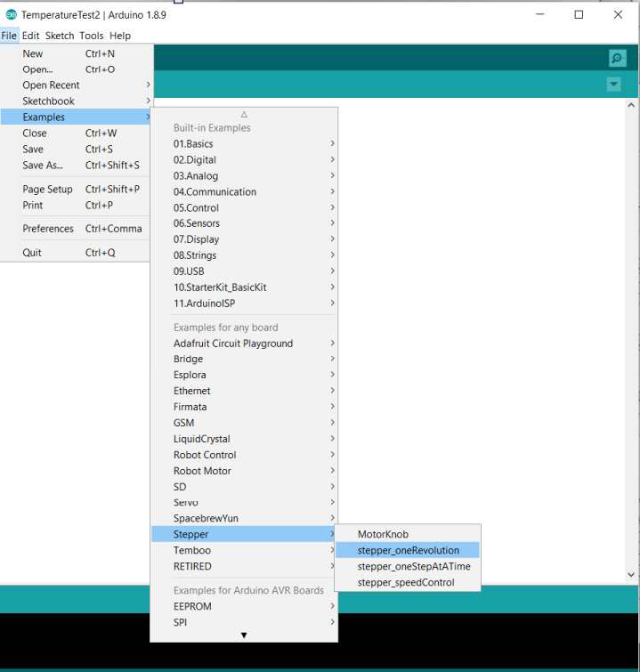
Task: Open Robot Motor examples
Action: point(244,471)
